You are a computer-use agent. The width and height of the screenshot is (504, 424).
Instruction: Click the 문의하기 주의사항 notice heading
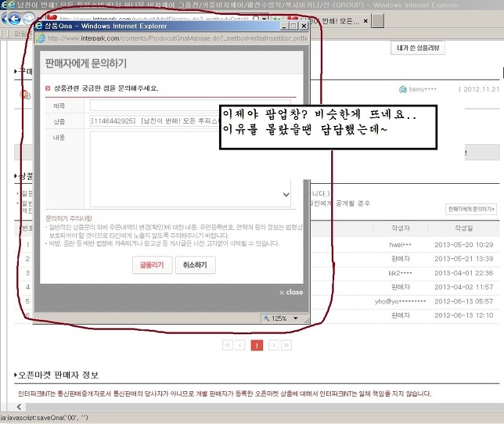(68, 218)
